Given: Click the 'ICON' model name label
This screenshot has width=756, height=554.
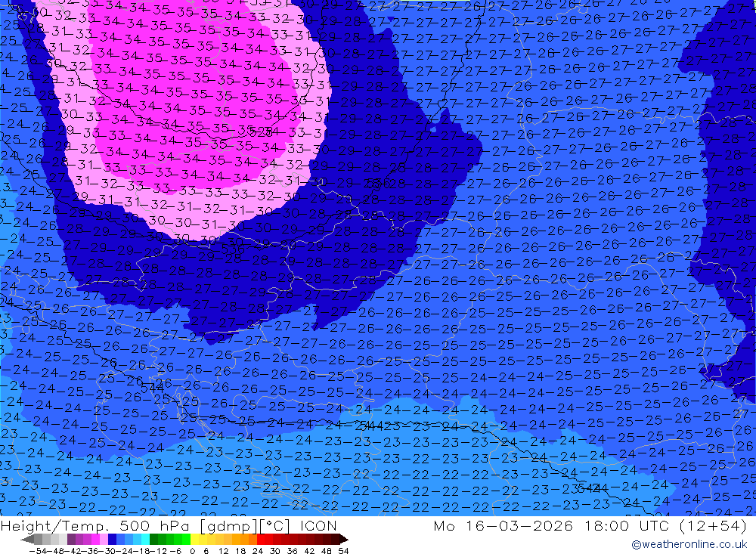Looking at the screenshot, I should click(318, 525).
